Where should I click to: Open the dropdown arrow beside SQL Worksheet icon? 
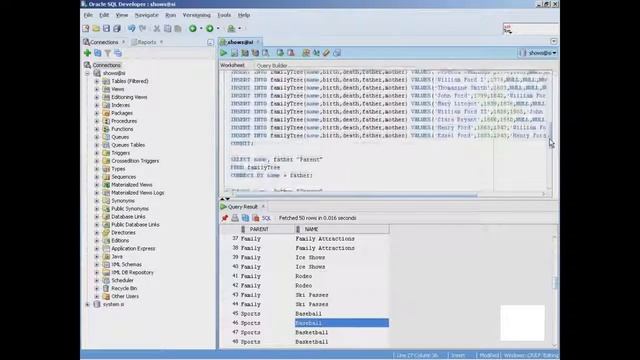click(240, 29)
